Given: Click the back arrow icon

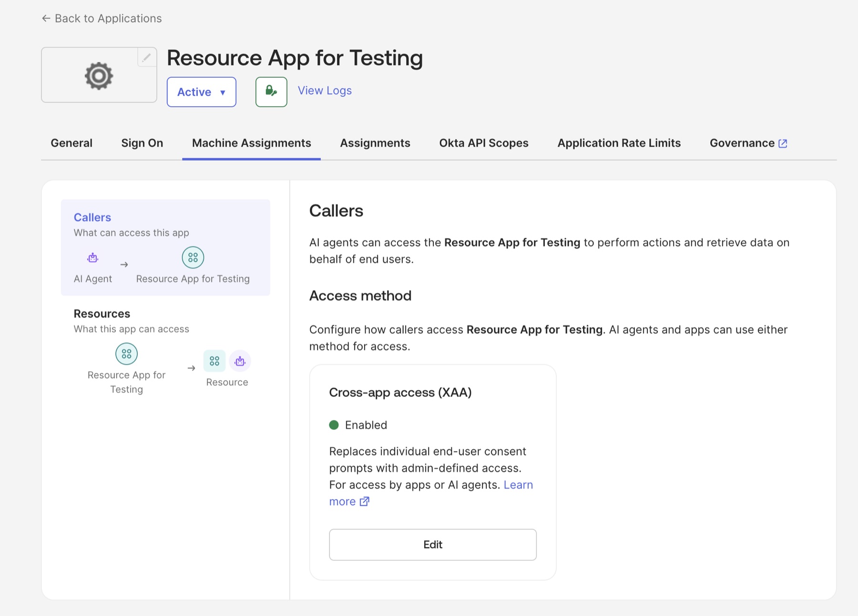Looking at the screenshot, I should 46,19.
